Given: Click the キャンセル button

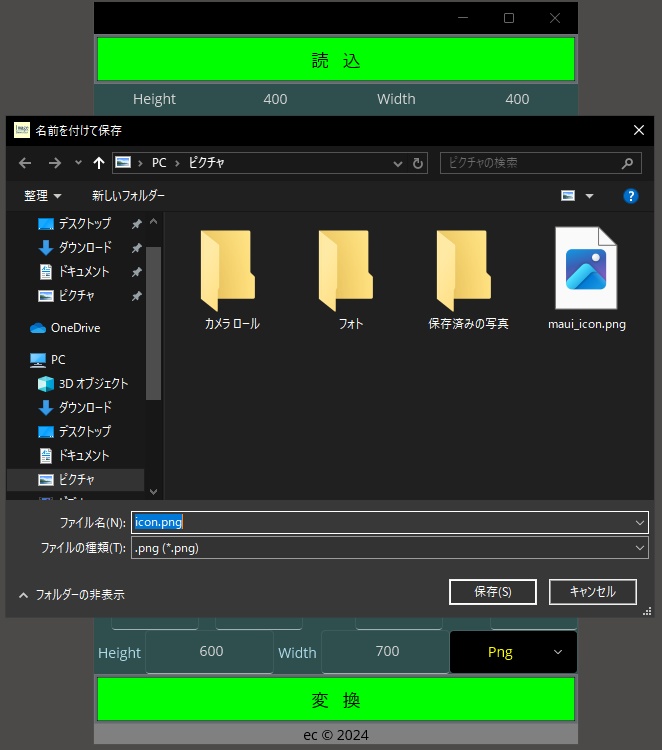Looking at the screenshot, I should point(593,592).
